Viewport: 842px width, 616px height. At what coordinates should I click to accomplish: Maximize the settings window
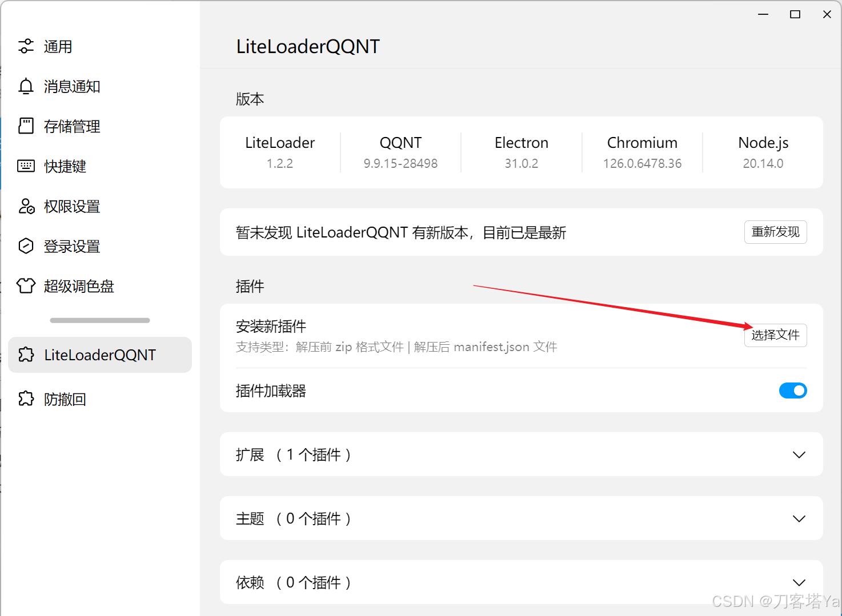[x=795, y=14]
